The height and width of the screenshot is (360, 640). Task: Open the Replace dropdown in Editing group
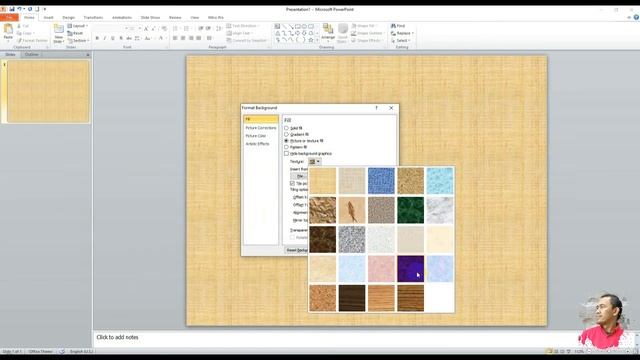point(402,33)
